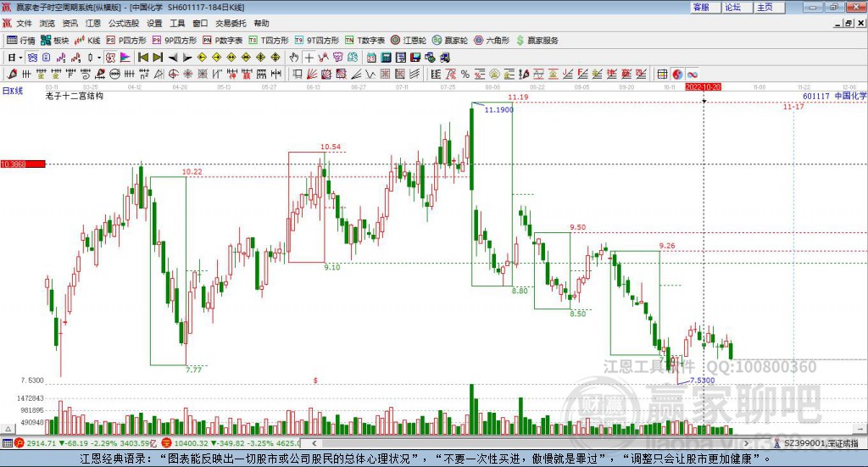Screen dimensions: 868x467
Task: Open the calculator icon tool
Action: [x=387, y=58]
